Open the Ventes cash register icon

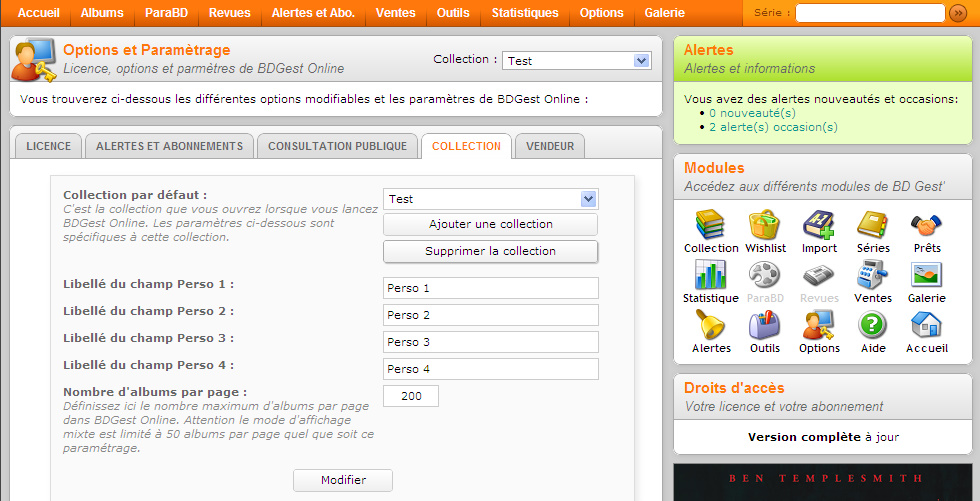[873, 274]
